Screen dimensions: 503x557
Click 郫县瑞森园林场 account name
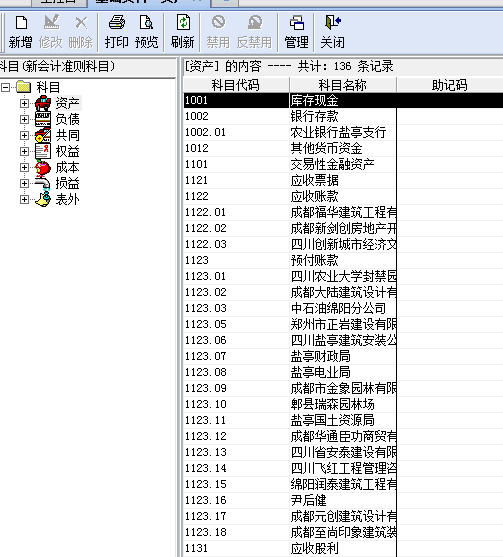[x=332, y=404]
